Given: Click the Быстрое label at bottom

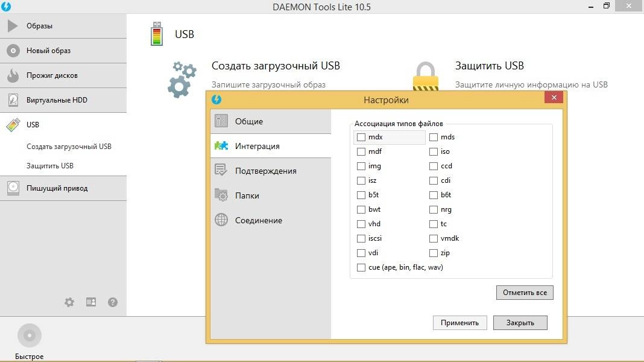Looking at the screenshot, I should 29,356.
